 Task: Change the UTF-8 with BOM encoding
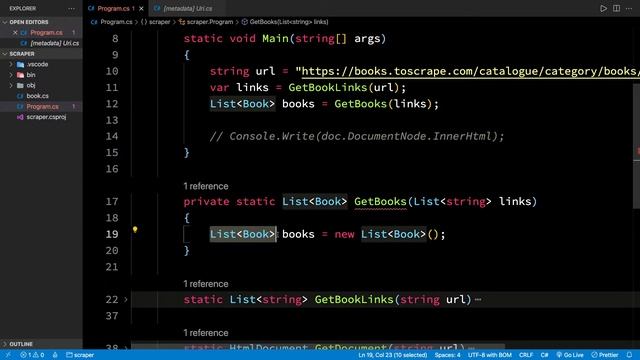pyautogui.click(x=490, y=355)
